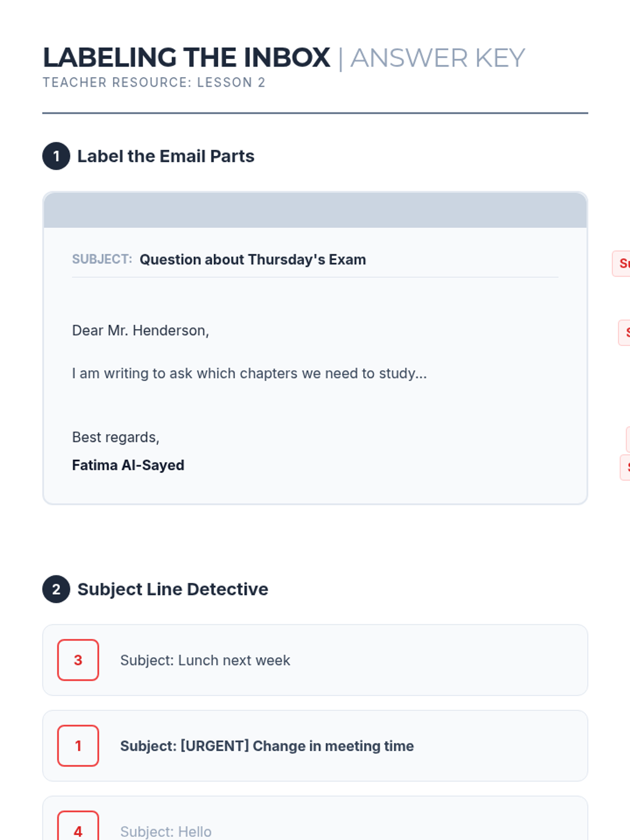This screenshot has width=630, height=840.
Task: Click the red label tag beside the sender name
Action: [625, 467]
